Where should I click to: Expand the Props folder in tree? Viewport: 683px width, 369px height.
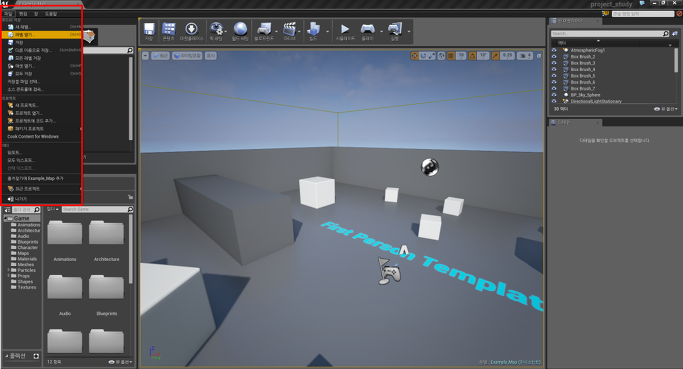(8, 276)
